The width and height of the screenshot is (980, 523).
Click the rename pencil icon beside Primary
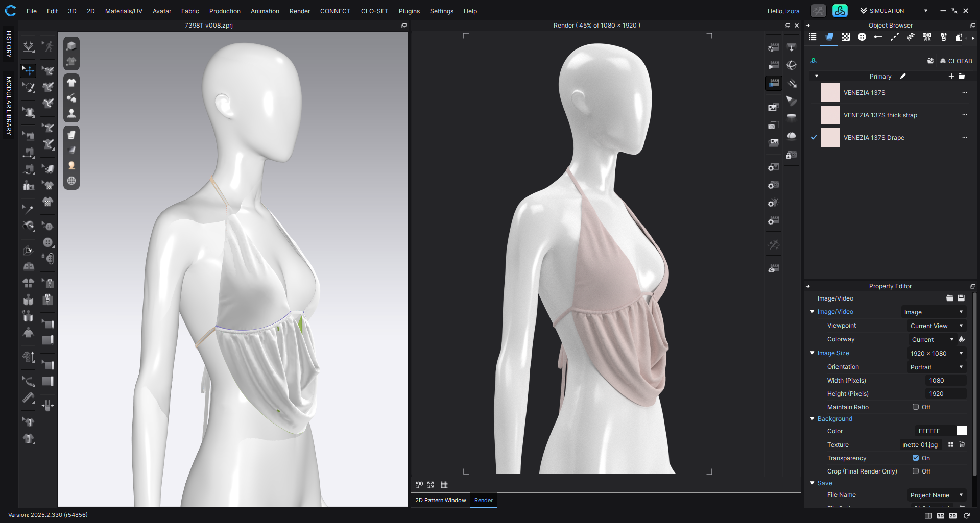click(903, 76)
